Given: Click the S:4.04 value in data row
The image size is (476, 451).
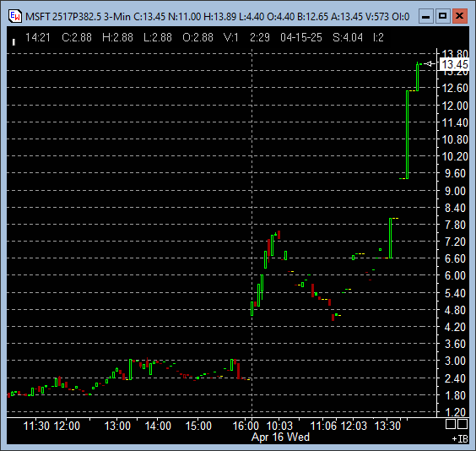Looking at the screenshot, I should [348, 37].
